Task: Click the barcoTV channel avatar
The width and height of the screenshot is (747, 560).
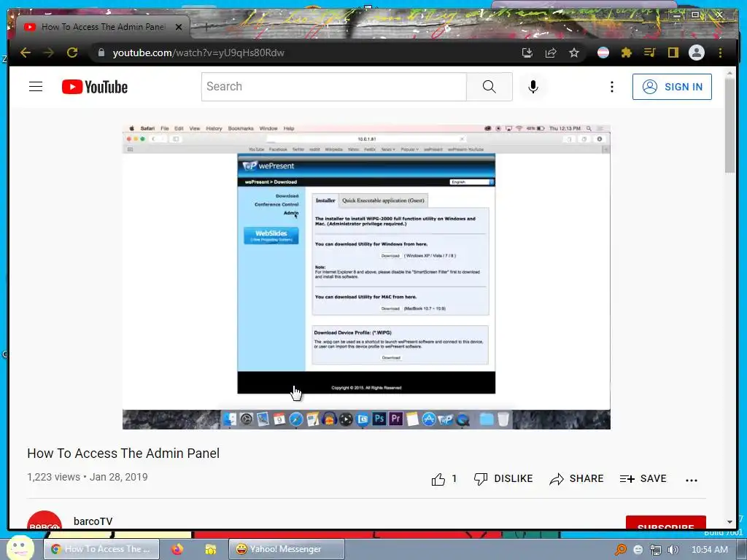Action: click(x=44, y=521)
